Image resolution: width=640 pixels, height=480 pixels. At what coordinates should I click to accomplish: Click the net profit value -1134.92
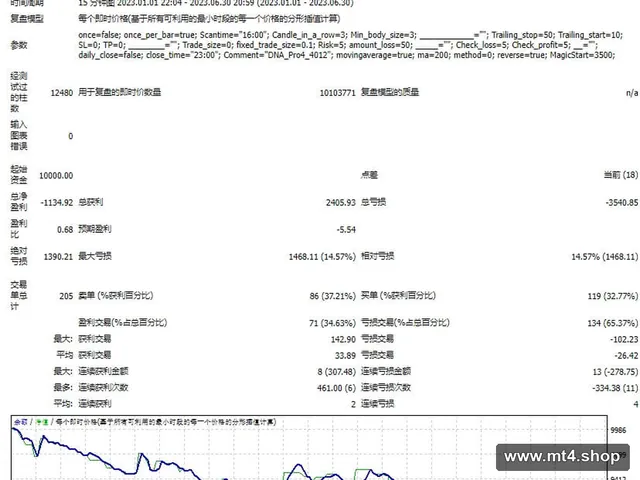pos(56,202)
